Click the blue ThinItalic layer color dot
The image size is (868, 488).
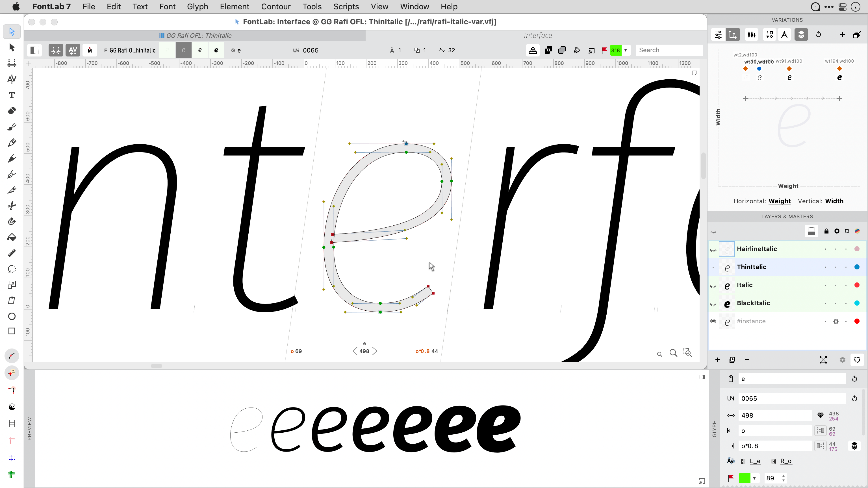(857, 267)
